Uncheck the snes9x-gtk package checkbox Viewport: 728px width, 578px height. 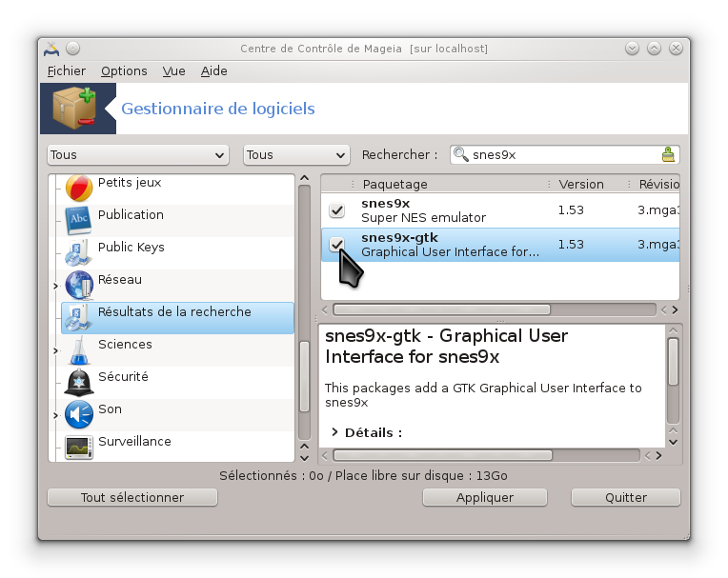click(337, 244)
